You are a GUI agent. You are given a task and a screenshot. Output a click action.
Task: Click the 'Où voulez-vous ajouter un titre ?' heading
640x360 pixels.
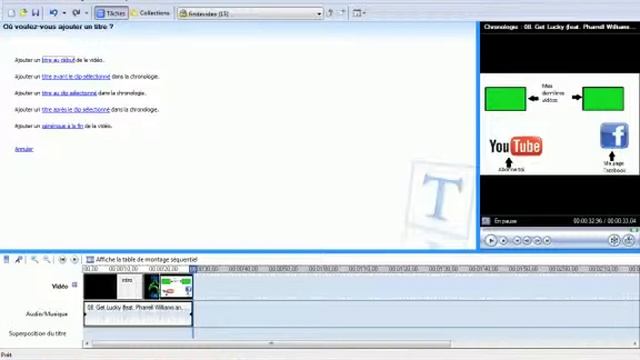click(x=58, y=27)
